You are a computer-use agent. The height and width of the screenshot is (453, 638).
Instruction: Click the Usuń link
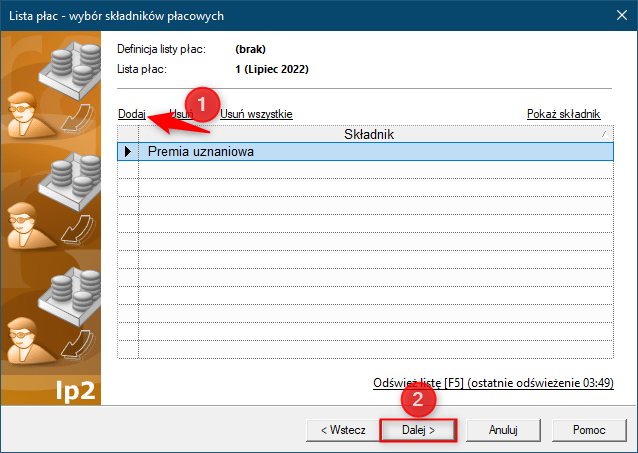[x=181, y=114]
